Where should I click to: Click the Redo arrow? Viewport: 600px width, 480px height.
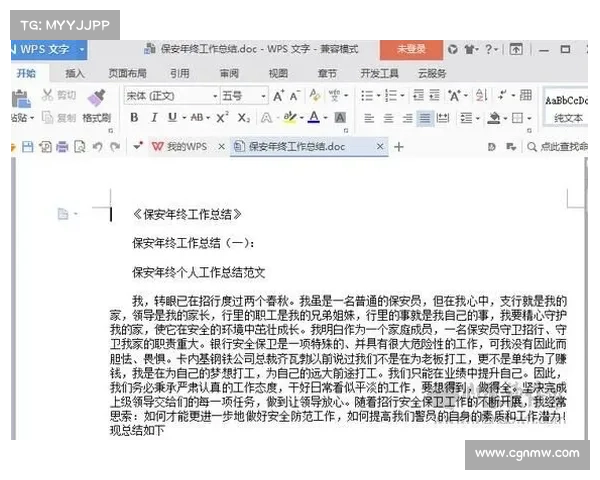115,147
